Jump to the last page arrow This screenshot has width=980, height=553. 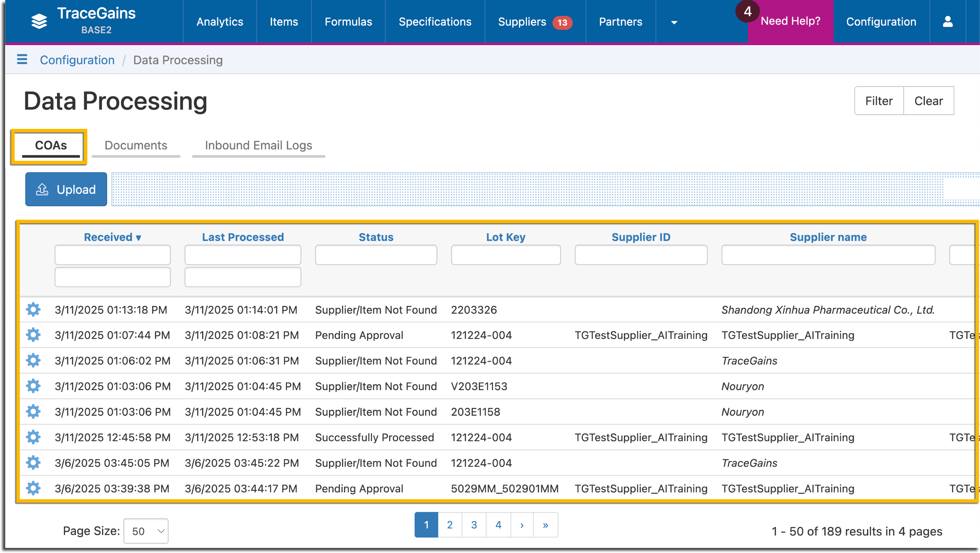click(546, 525)
